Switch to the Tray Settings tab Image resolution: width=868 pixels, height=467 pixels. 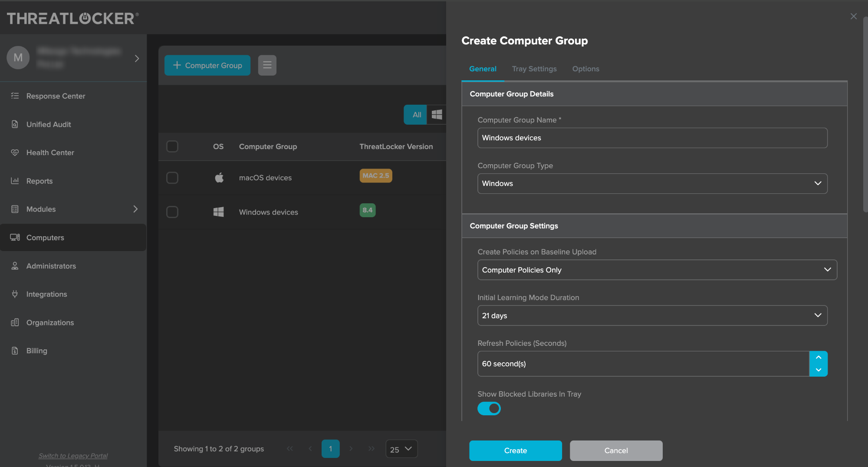tap(534, 69)
